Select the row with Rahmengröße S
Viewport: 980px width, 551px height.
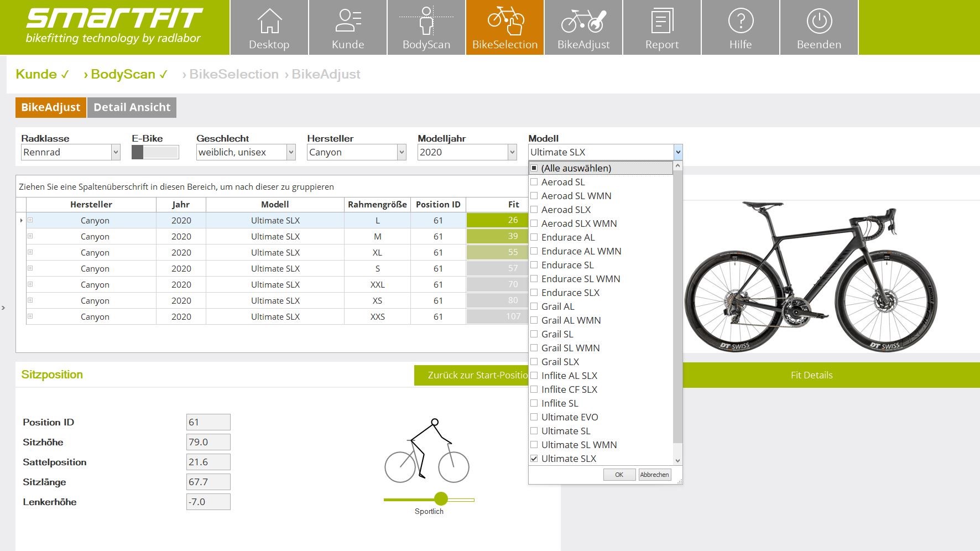(277, 268)
